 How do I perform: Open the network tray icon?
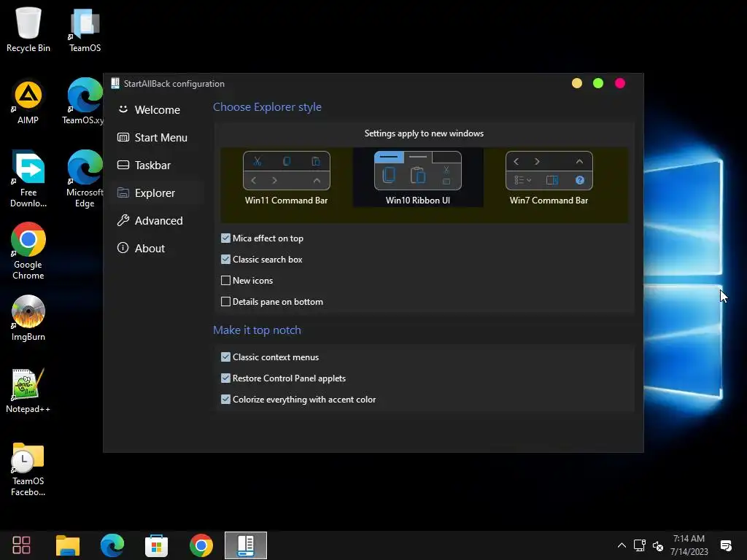(x=639, y=545)
